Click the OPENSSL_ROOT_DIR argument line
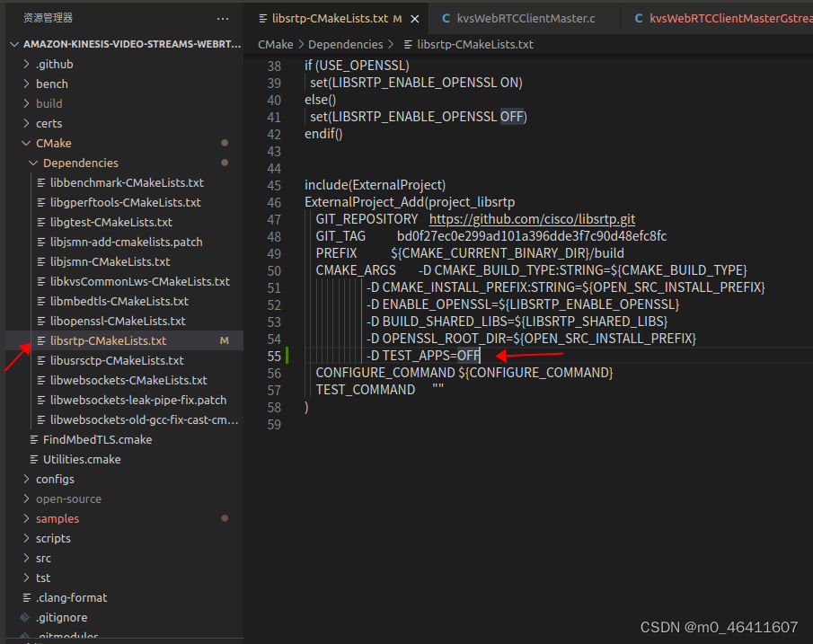This screenshot has width=813, height=644. [531, 339]
